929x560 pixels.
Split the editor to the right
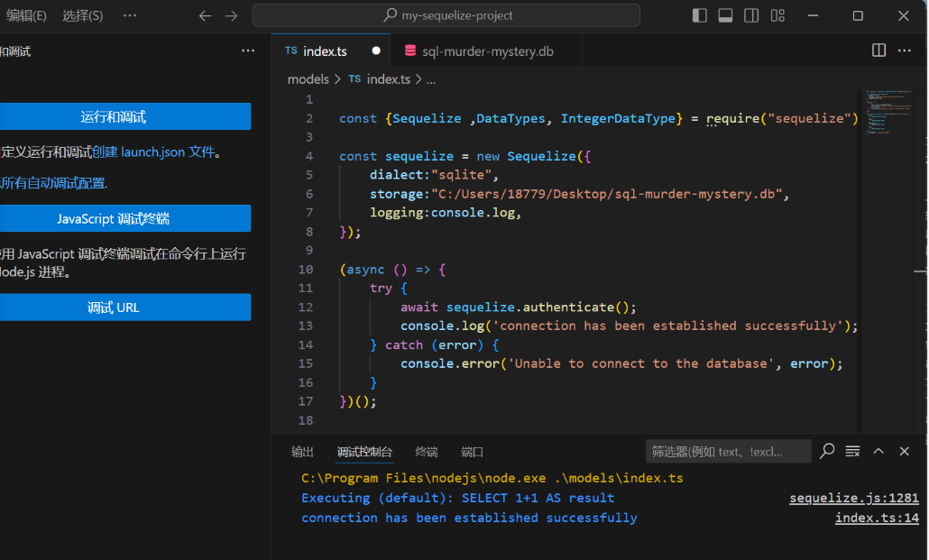tap(878, 50)
